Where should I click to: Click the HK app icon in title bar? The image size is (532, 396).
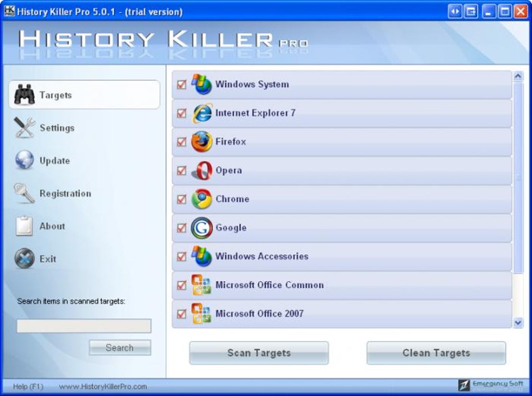pos(9,11)
